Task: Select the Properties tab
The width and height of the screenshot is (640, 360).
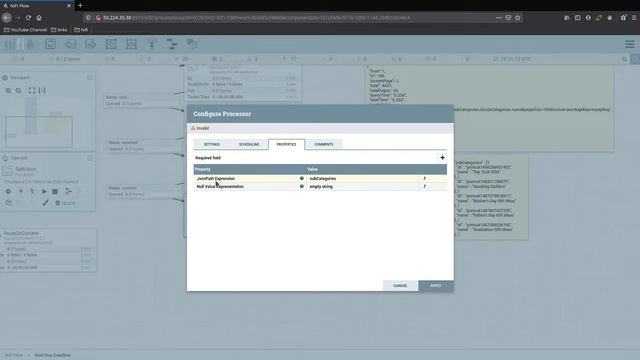Action: coord(286,144)
